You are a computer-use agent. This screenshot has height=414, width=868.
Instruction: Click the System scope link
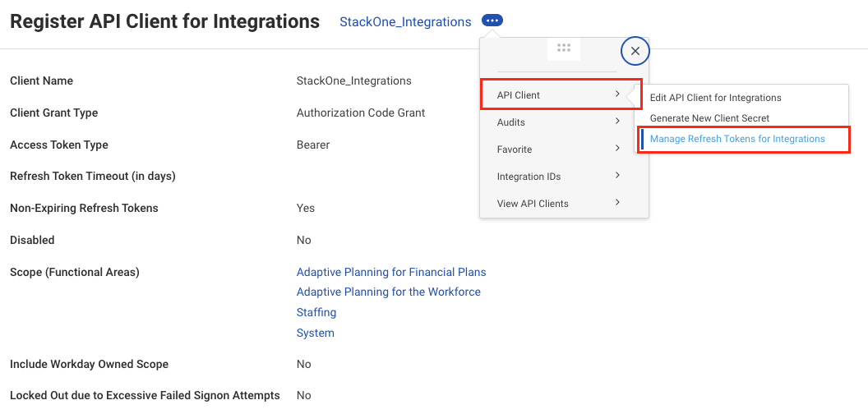tap(316, 333)
